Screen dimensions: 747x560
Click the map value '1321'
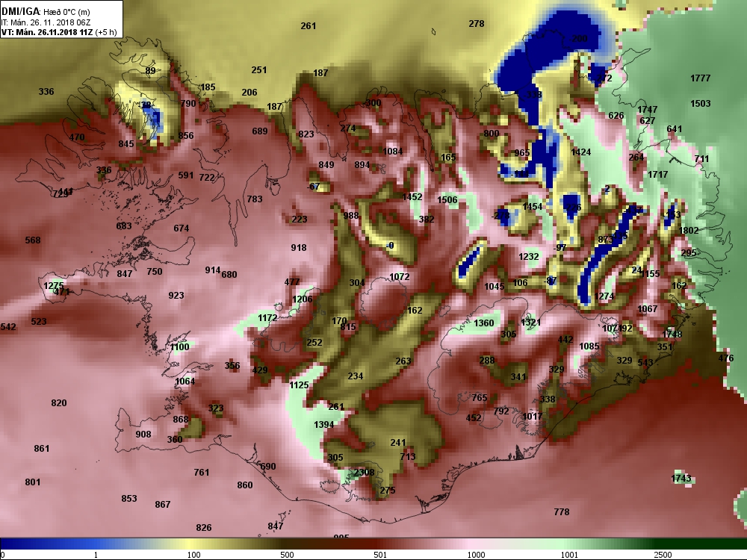click(530, 323)
